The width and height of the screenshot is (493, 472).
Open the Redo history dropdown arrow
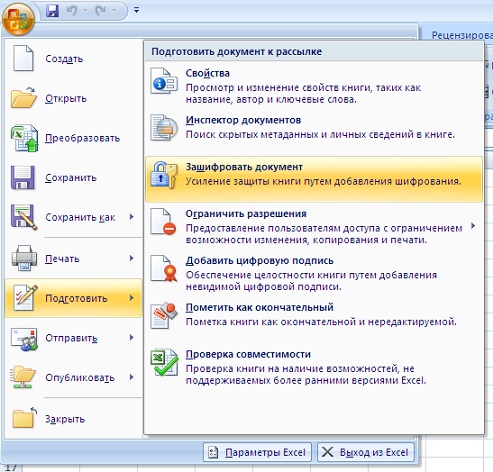[114, 11]
